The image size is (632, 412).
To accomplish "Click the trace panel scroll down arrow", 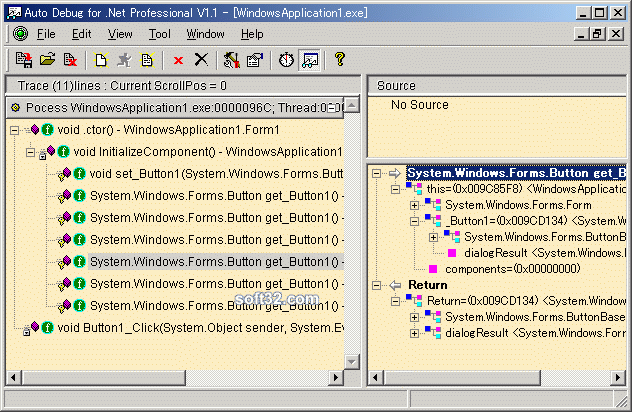I will 352,362.
